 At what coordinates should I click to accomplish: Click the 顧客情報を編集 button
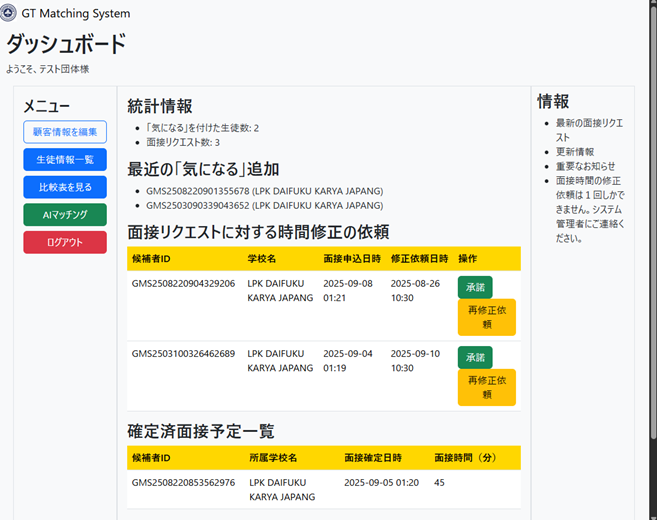pos(65,132)
